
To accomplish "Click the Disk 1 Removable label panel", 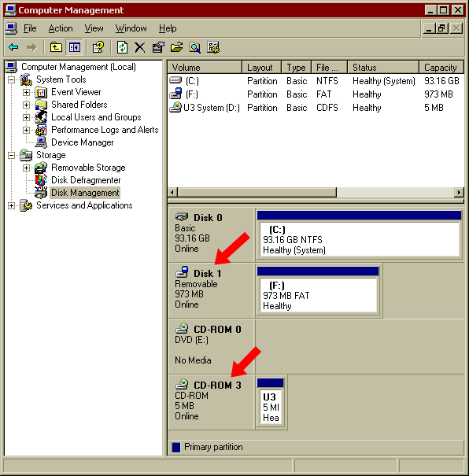I will 211,290.
